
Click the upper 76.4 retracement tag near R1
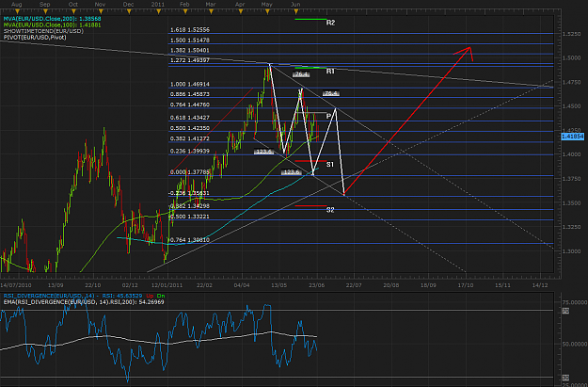click(x=301, y=74)
